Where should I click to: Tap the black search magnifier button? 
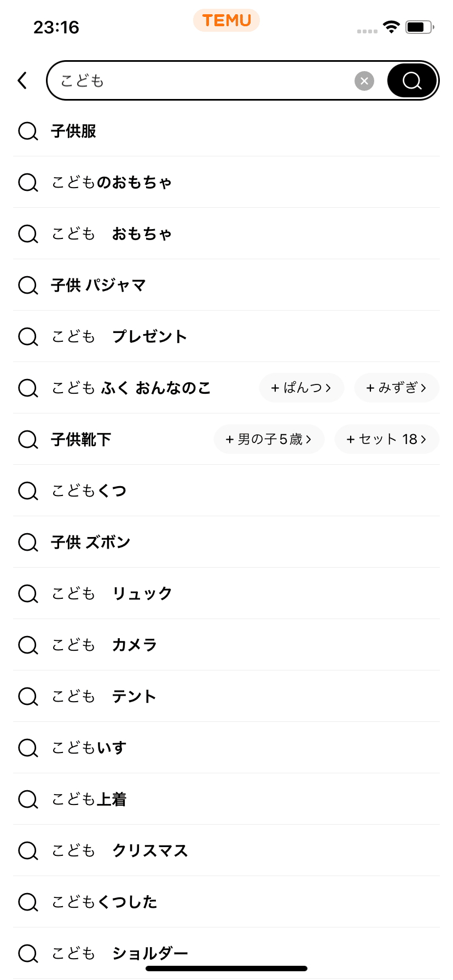pos(412,80)
